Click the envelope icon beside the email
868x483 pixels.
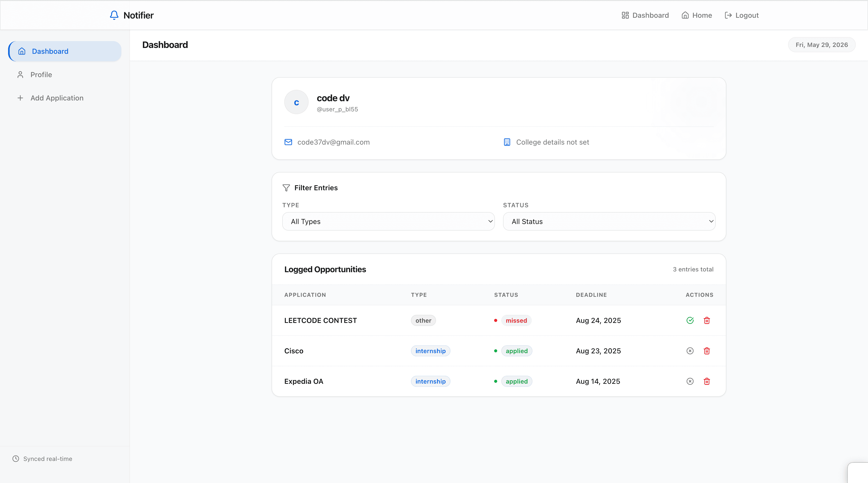(x=288, y=142)
